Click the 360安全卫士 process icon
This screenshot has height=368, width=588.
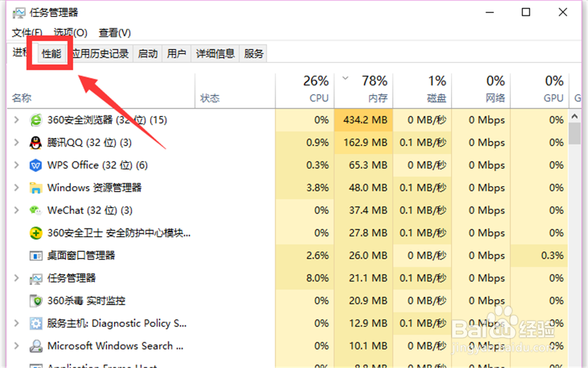(x=36, y=233)
